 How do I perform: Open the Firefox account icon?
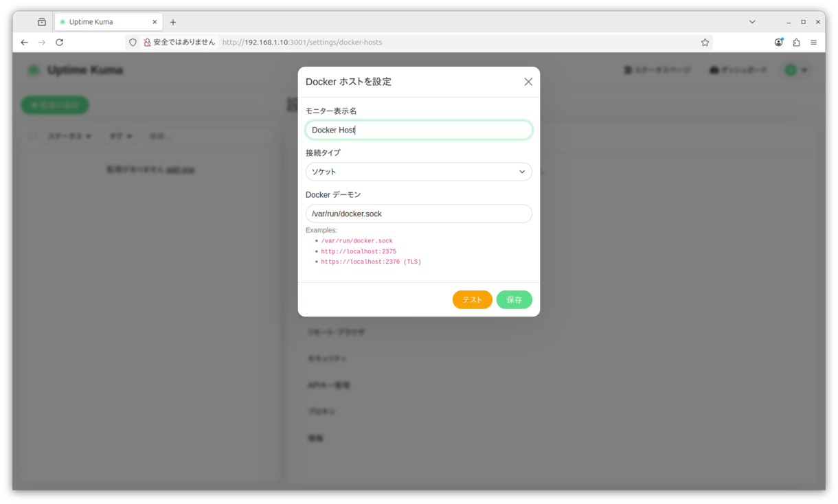tap(778, 43)
